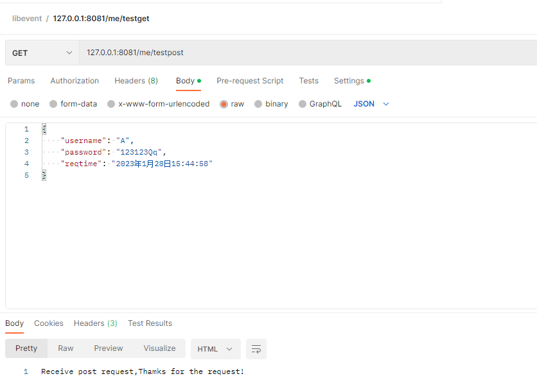The image size is (537, 392).
Task: Expand the JSON body format dropdown
Action: point(371,104)
